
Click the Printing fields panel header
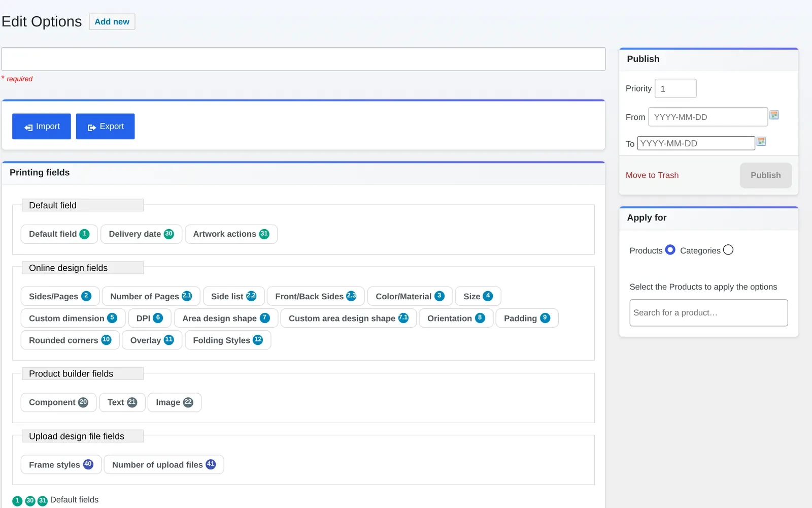pyautogui.click(x=303, y=173)
